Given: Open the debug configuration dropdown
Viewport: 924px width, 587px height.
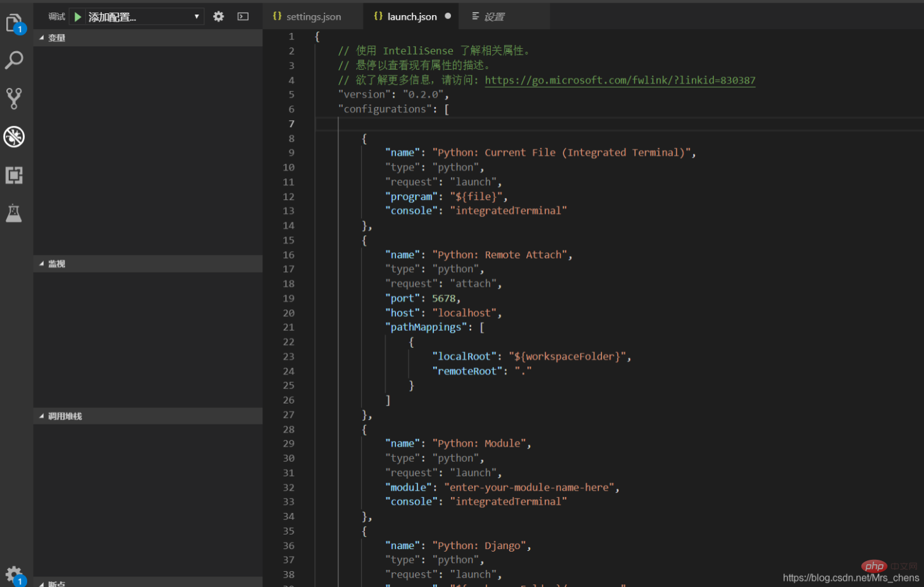Looking at the screenshot, I should tap(145, 16).
